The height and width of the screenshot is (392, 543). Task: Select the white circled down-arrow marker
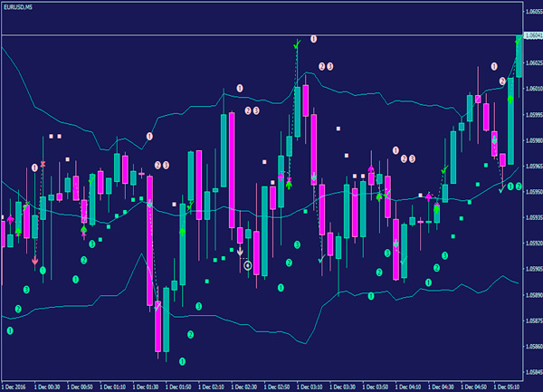point(248,265)
